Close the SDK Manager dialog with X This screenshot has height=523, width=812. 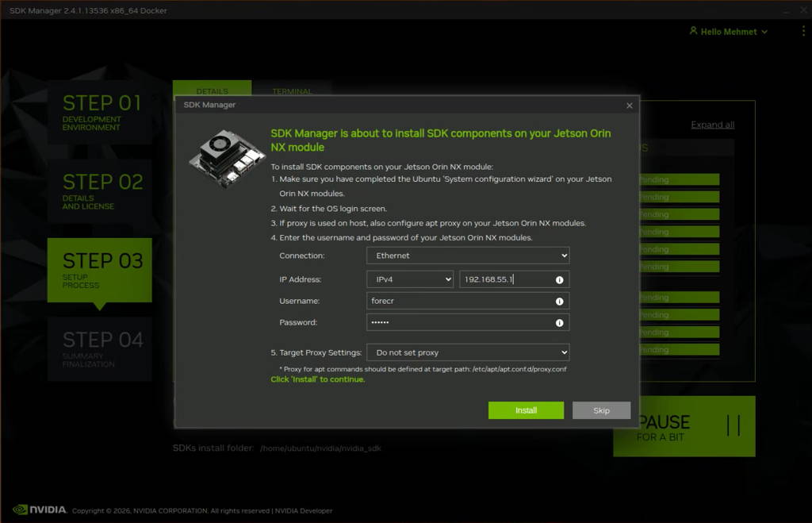(x=629, y=106)
